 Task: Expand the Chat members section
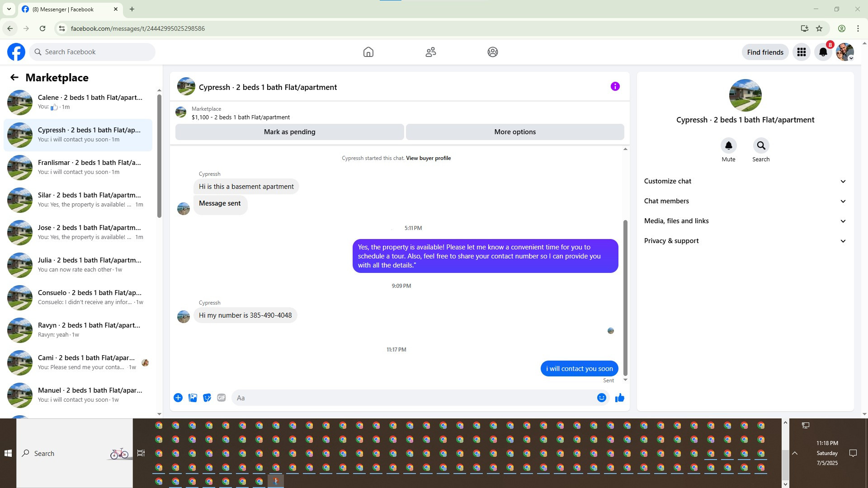point(745,201)
